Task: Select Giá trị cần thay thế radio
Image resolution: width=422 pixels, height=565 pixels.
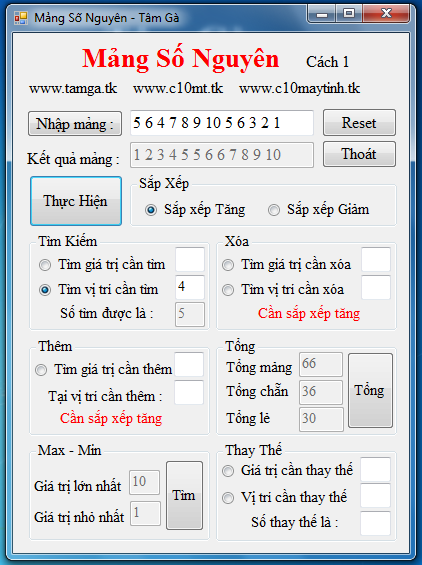Action: (287, 471)
